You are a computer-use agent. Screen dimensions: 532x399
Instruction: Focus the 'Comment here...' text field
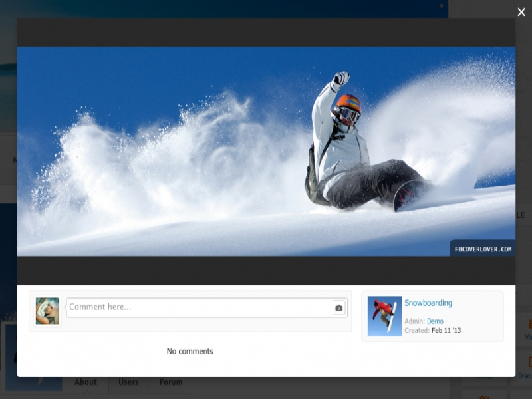click(199, 307)
